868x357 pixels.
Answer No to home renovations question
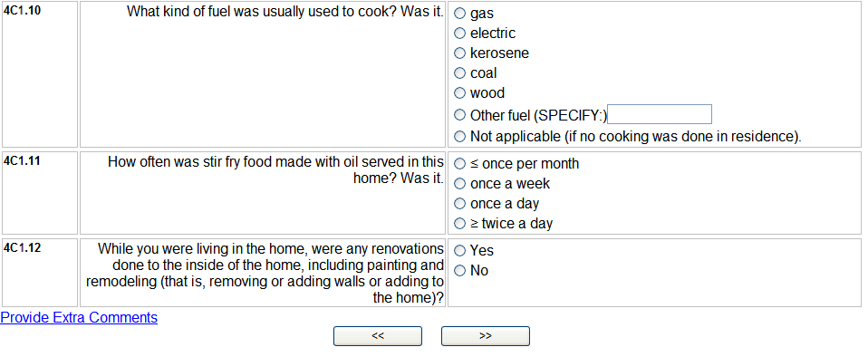(x=459, y=271)
